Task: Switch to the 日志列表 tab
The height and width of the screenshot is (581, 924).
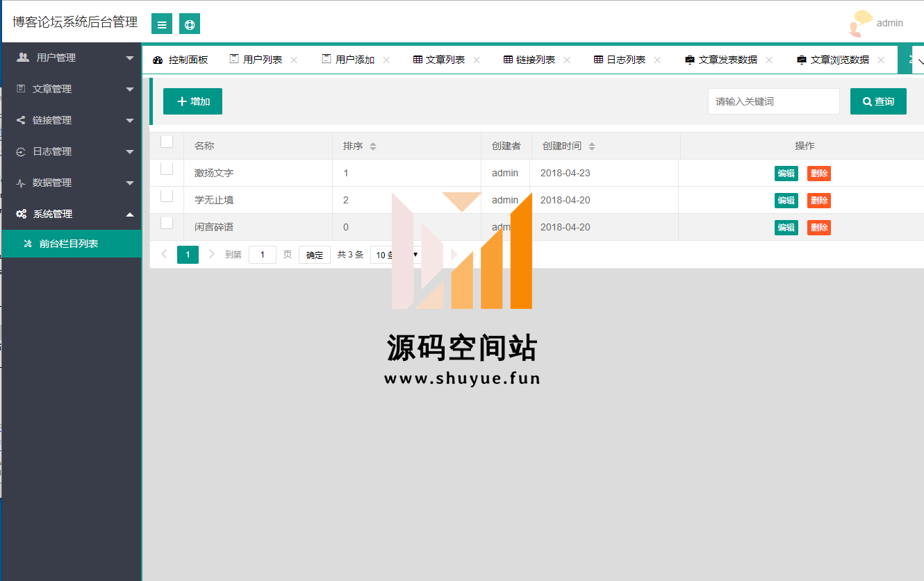Action: click(626, 60)
